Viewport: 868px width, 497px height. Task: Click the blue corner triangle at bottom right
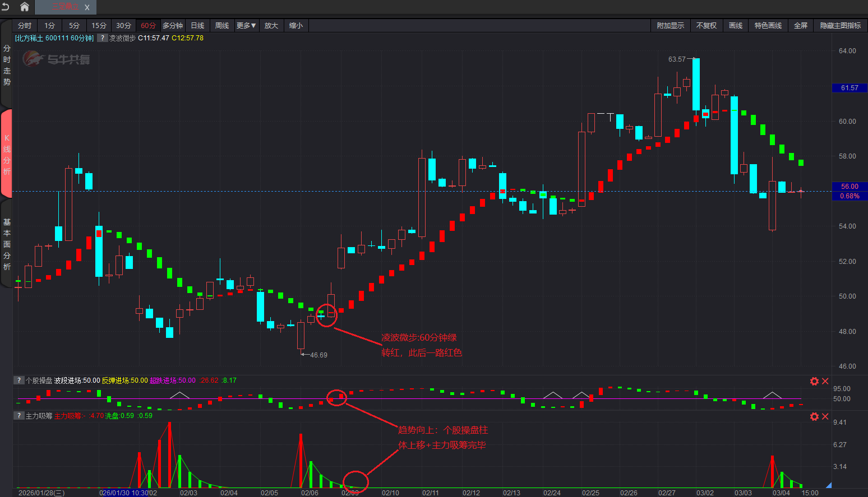pyautogui.click(x=828, y=485)
